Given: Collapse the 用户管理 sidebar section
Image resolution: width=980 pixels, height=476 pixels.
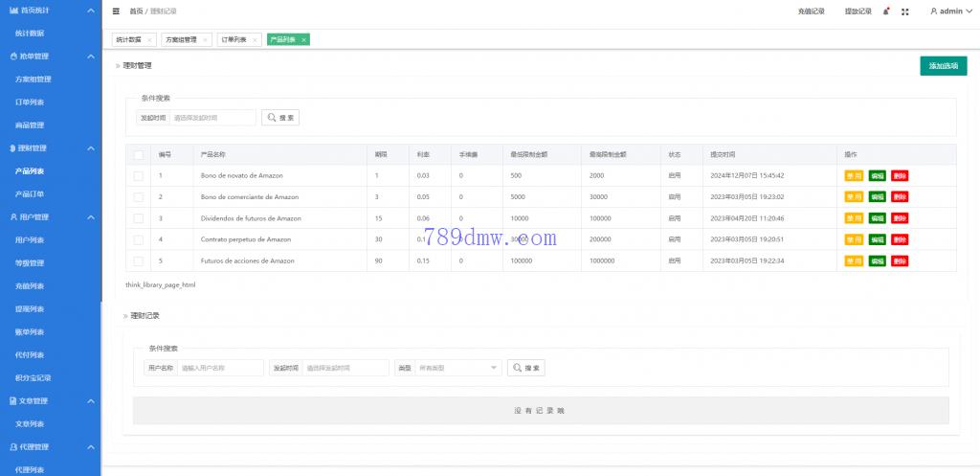Looking at the screenshot, I should [91, 217].
